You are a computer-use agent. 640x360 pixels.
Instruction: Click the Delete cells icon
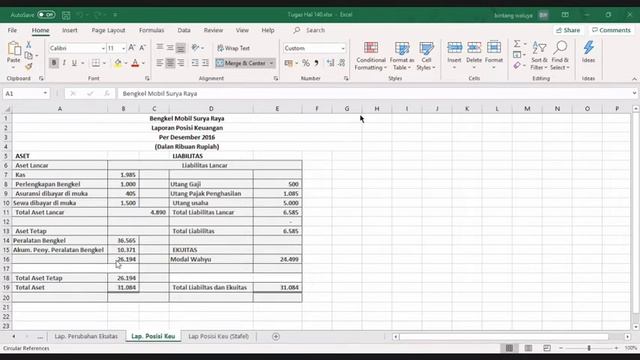point(474,49)
